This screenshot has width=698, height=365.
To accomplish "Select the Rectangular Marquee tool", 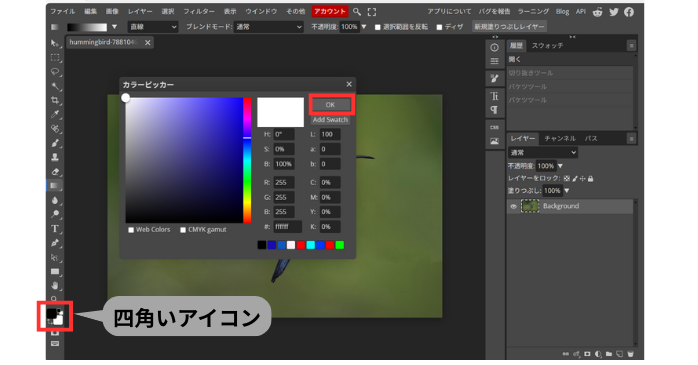I will 55,57.
